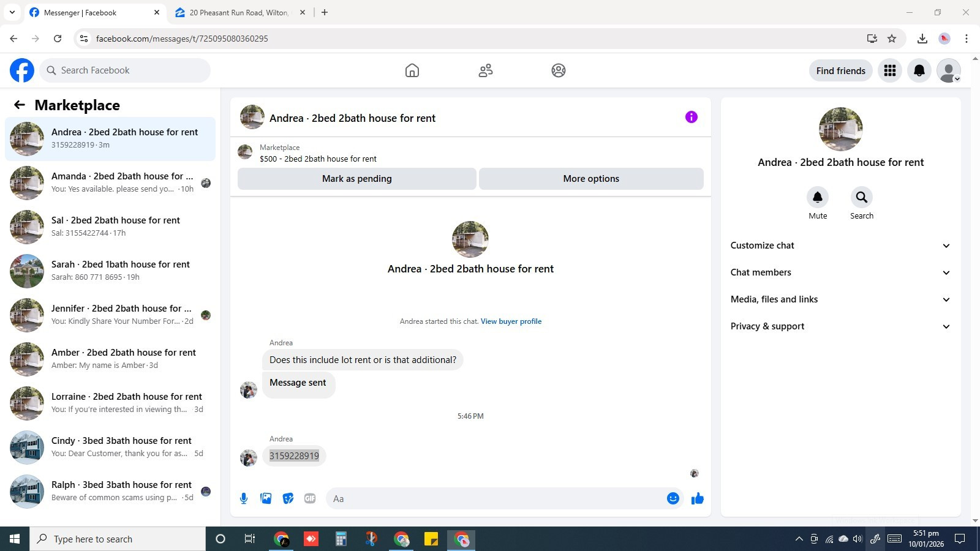Click the Find friends button
This screenshot has height=551, width=980.
pyautogui.click(x=841, y=70)
